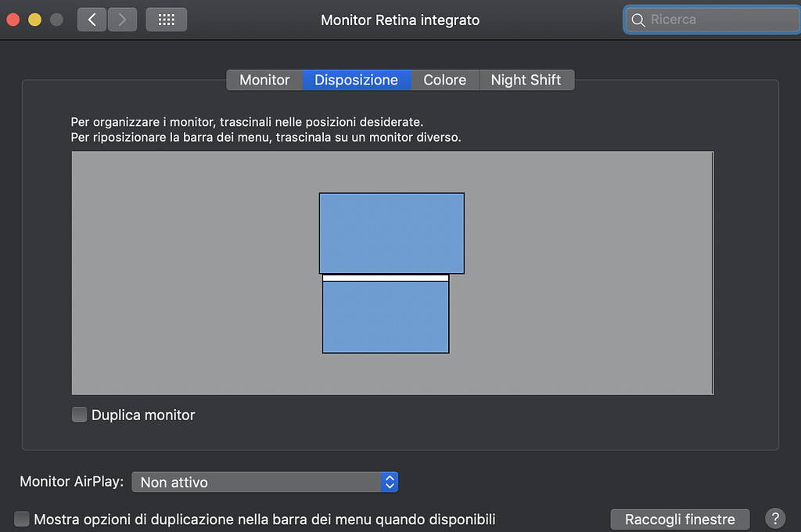Image resolution: width=801 pixels, height=532 pixels.
Task: Click the forward navigation arrow
Action: [121, 19]
